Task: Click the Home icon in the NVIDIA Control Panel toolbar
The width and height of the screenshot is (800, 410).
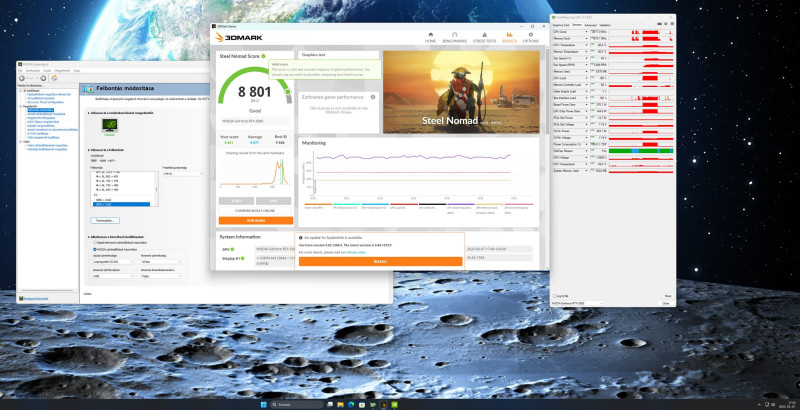Action: 54,78
